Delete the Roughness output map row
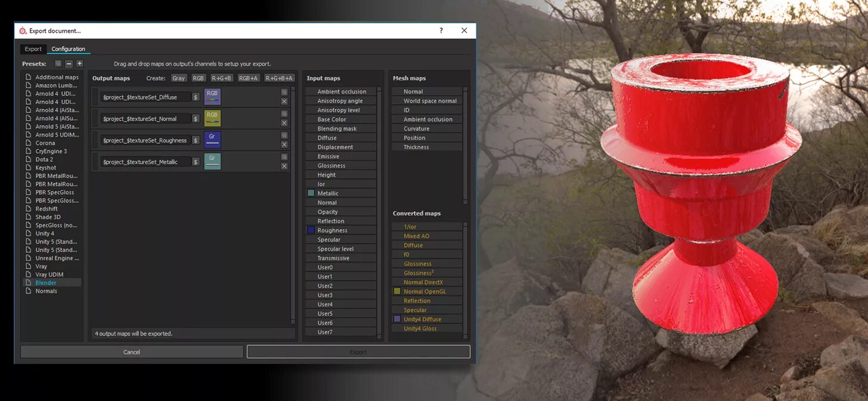868x401 pixels. click(284, 144)
